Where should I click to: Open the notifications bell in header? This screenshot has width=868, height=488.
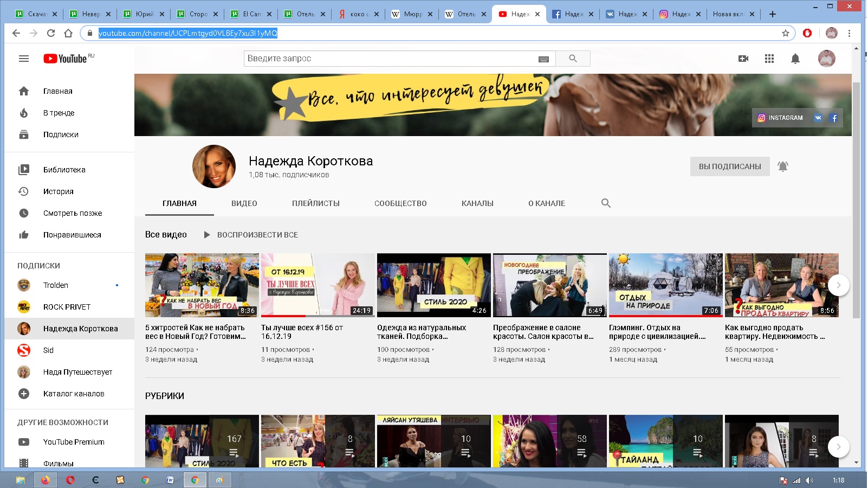click(795, 59)
